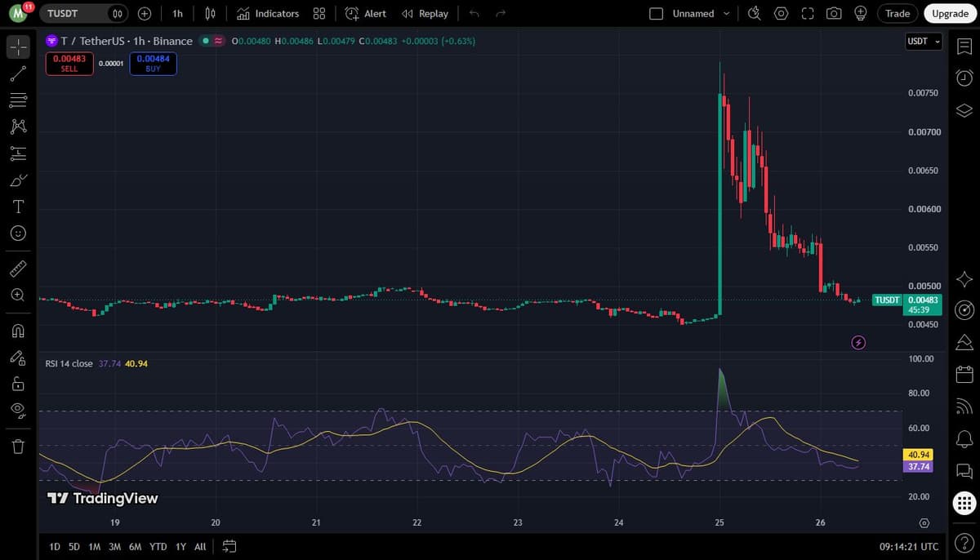Activate the zoom in tool
Viewport: 980px width, 560px height.
pyautogui.click(x=18, y=294)
